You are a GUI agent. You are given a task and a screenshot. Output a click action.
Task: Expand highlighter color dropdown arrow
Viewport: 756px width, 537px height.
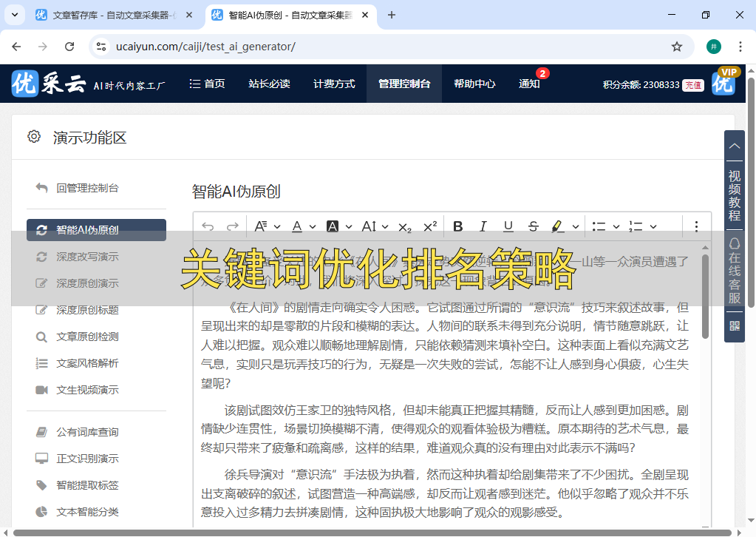576,227
